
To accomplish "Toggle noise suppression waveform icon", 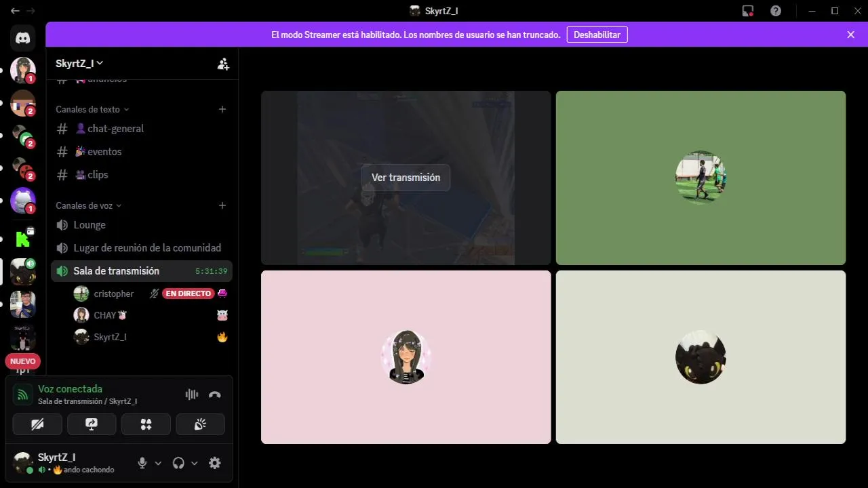I will [192, 394].
